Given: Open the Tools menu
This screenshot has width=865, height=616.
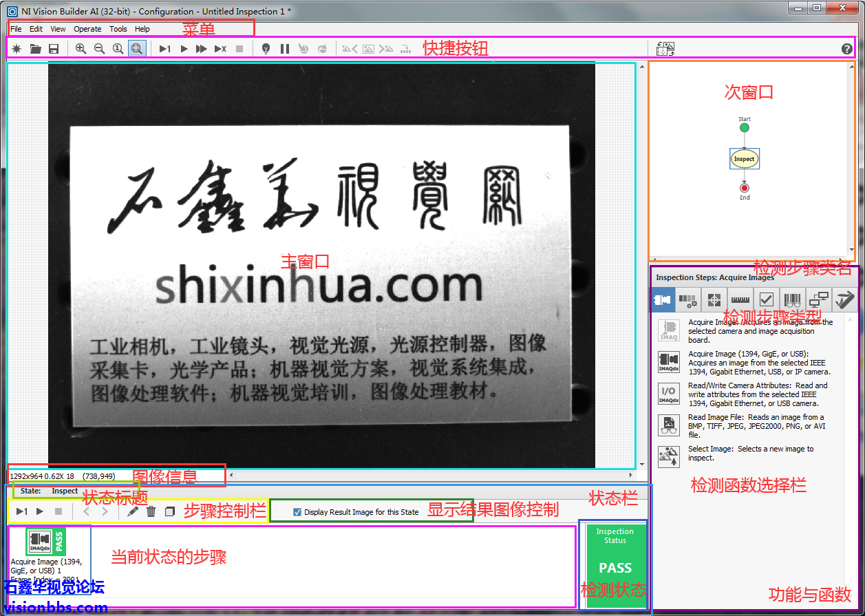Looking at the screenshot, I should coord(118,29).
